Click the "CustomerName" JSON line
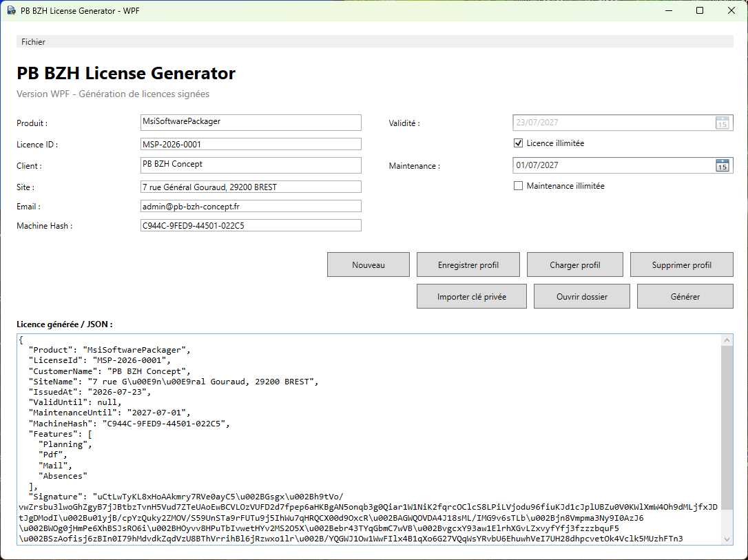The width and height of the screenshot is (748, 560). coord(110,371)
